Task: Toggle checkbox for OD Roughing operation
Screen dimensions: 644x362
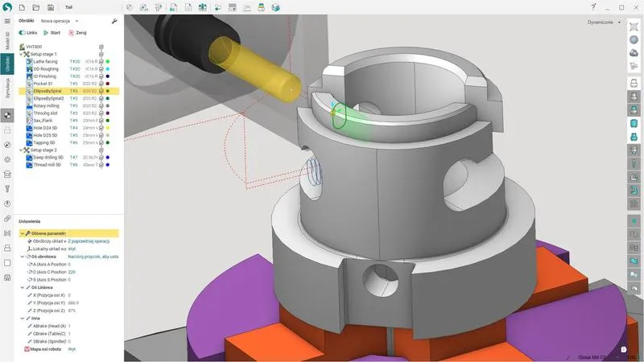Action: tap(101, 69)
